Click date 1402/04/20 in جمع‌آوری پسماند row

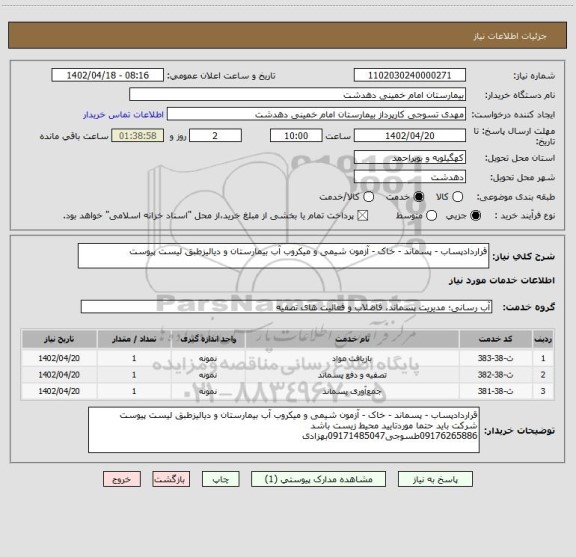click(59, 391)
